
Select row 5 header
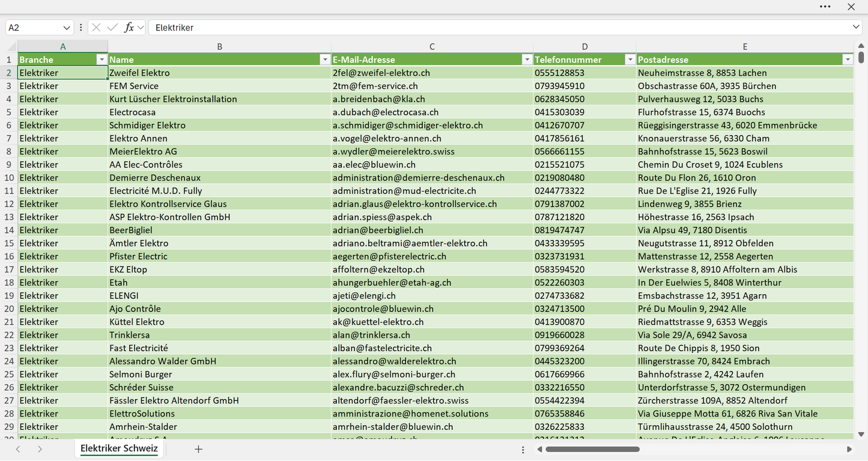(x=9, y=112)
